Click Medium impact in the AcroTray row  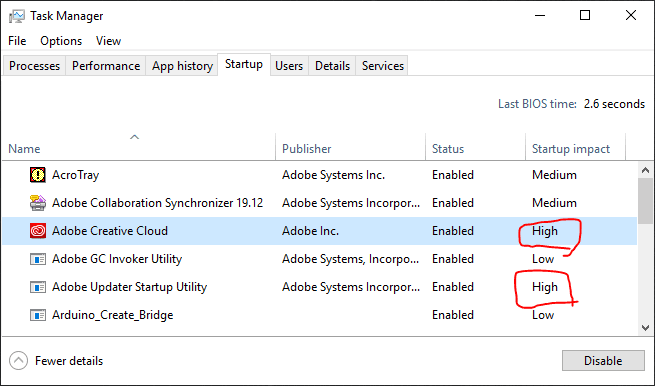click(x=554, y=175)
